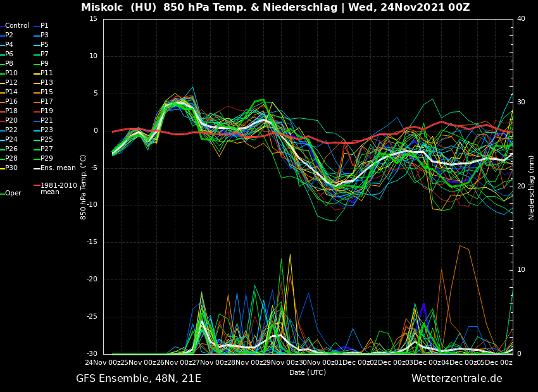Click the 40 value on precipitation axis
This screenshot has height=392, width=538.
[x=521, y=19]
